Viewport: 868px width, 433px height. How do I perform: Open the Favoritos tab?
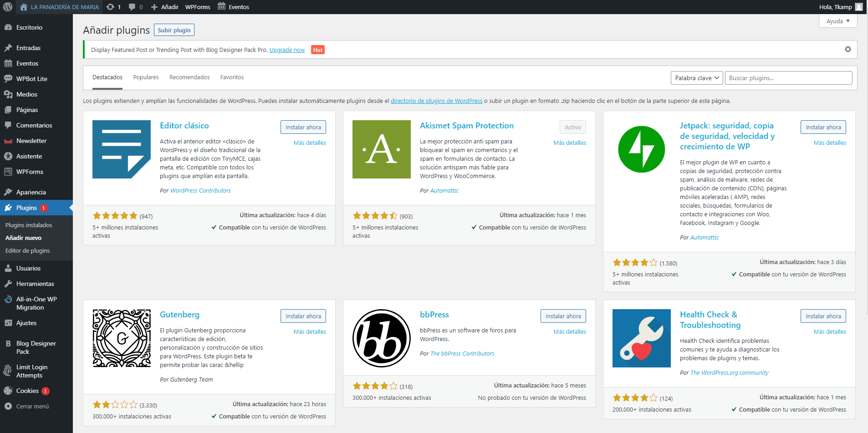click(232, 77)
